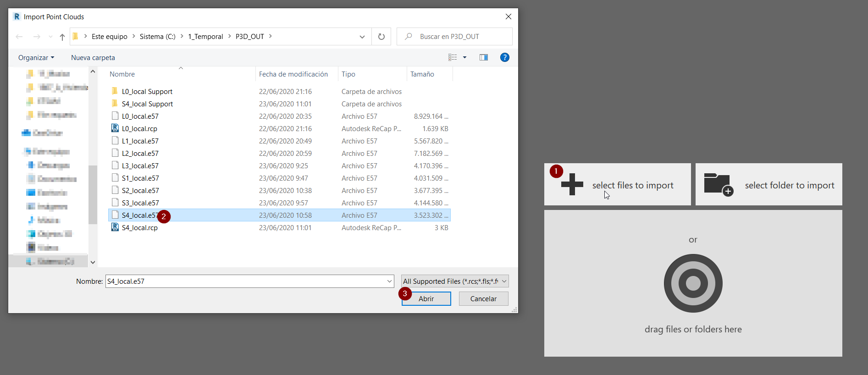Go up one folder level with the up arrow

pyautogui.click(x=62, y=37)
